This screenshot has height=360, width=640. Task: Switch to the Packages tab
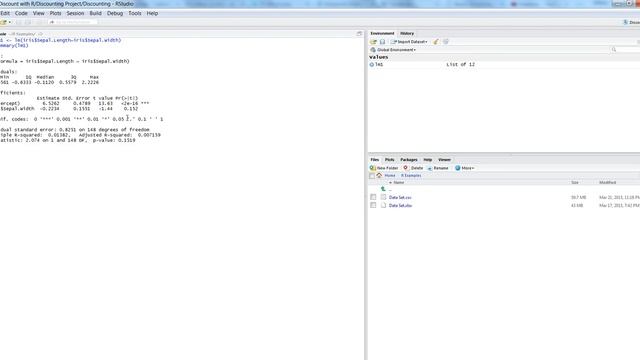click(x=409, y=160)
